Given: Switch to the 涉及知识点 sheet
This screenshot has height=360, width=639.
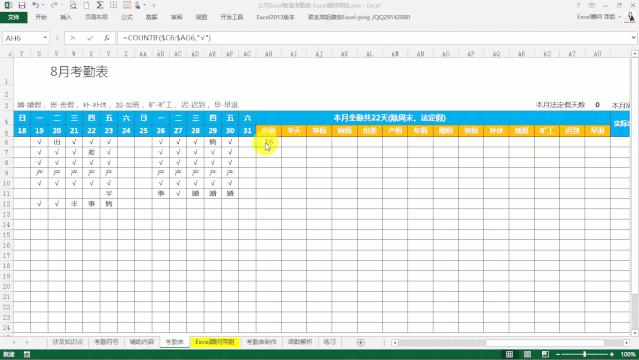Looking at the screenshot, I should pos(68,342).
